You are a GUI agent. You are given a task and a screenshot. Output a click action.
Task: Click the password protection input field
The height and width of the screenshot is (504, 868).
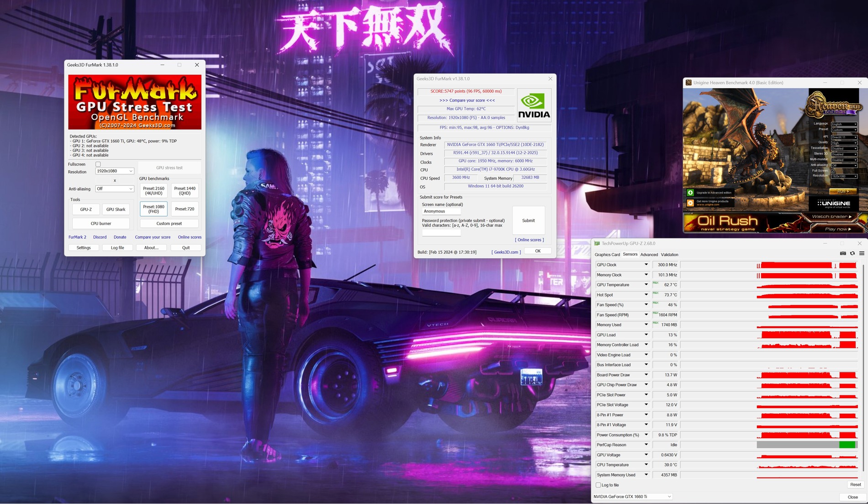pyautogui.click(x=441, y=232)
